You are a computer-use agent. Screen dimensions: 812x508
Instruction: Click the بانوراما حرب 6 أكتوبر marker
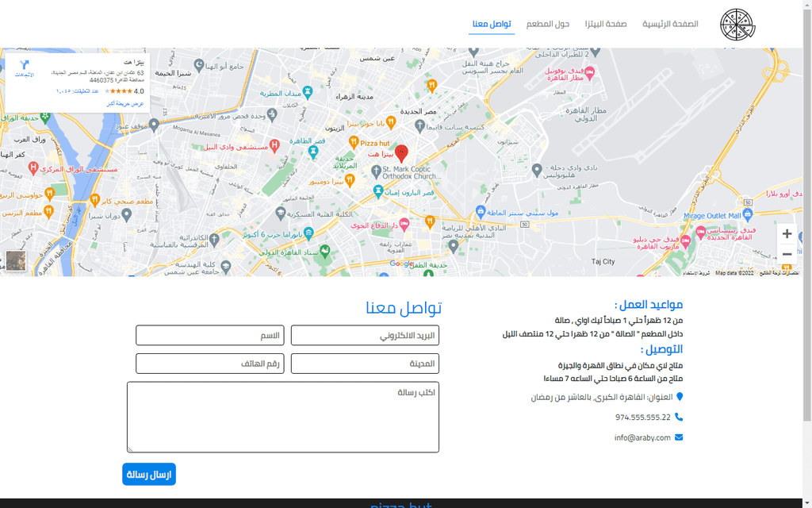(x=308, y=233)
